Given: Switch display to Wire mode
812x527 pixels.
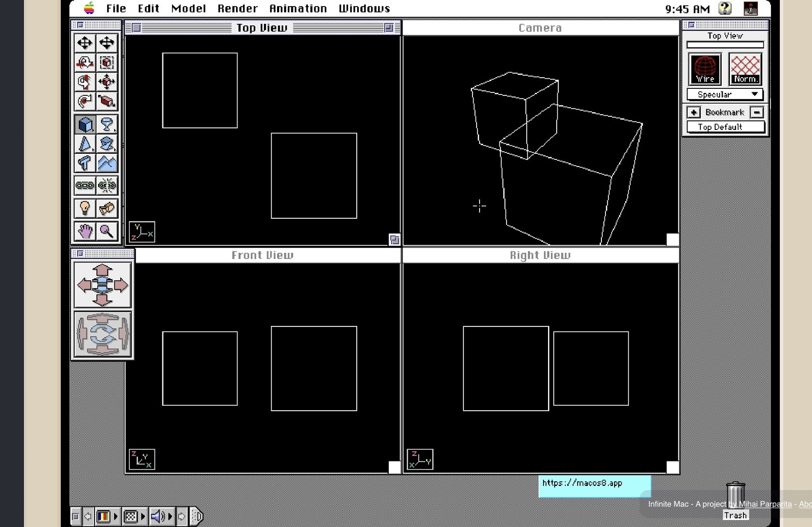Looking at the screenshot, I should [x=705, y=70].
